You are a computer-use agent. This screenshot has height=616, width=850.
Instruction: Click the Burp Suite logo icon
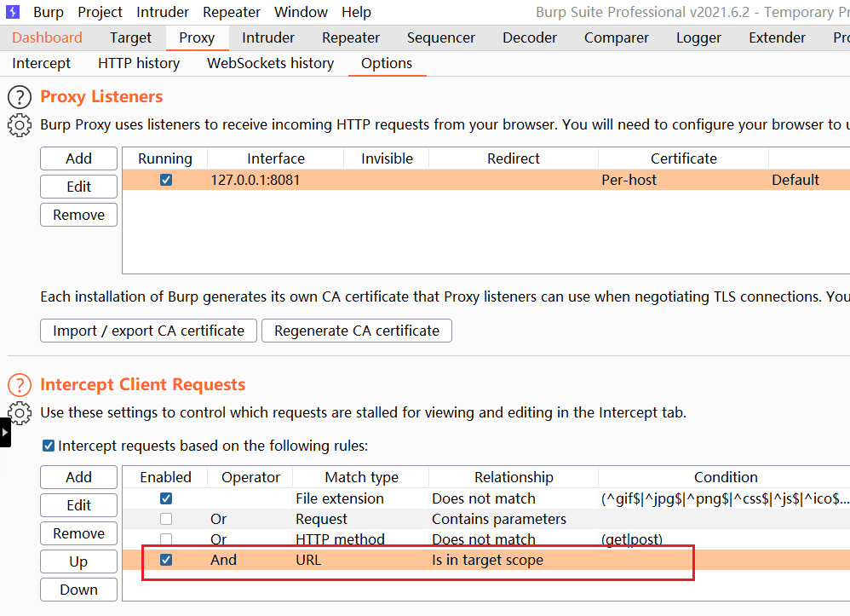tap(13, 11)
